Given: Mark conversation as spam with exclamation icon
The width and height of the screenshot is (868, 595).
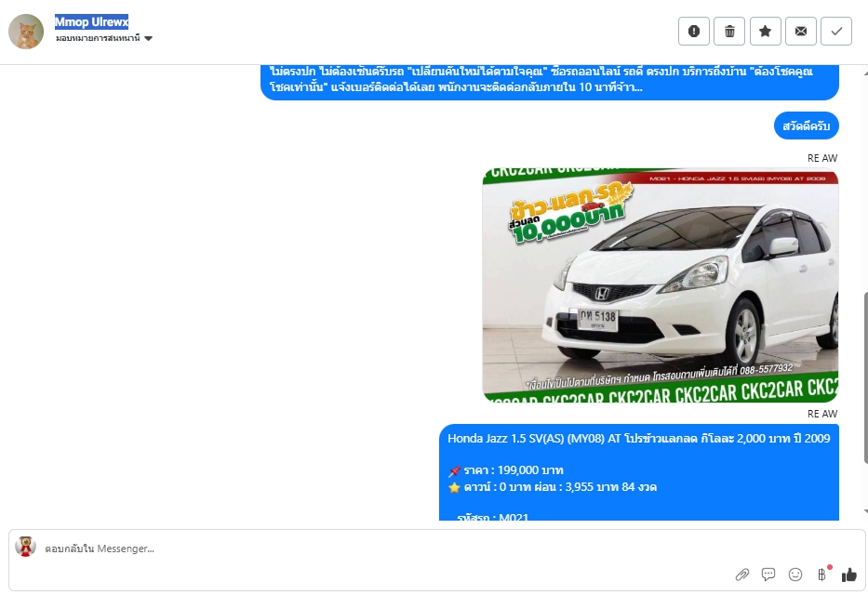Looking at the screenshot, I should click(x=694, y=32).
